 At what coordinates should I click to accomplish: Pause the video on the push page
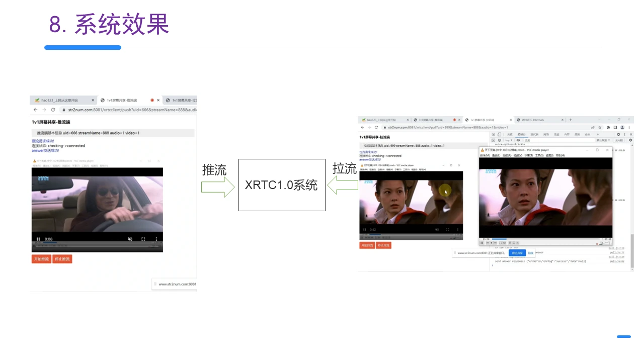pyautogui.click(x=38, y=239)
